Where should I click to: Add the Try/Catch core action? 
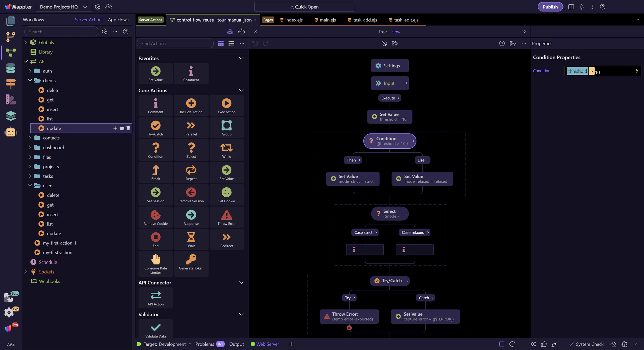pyautogui.click(x=156, y=128)
